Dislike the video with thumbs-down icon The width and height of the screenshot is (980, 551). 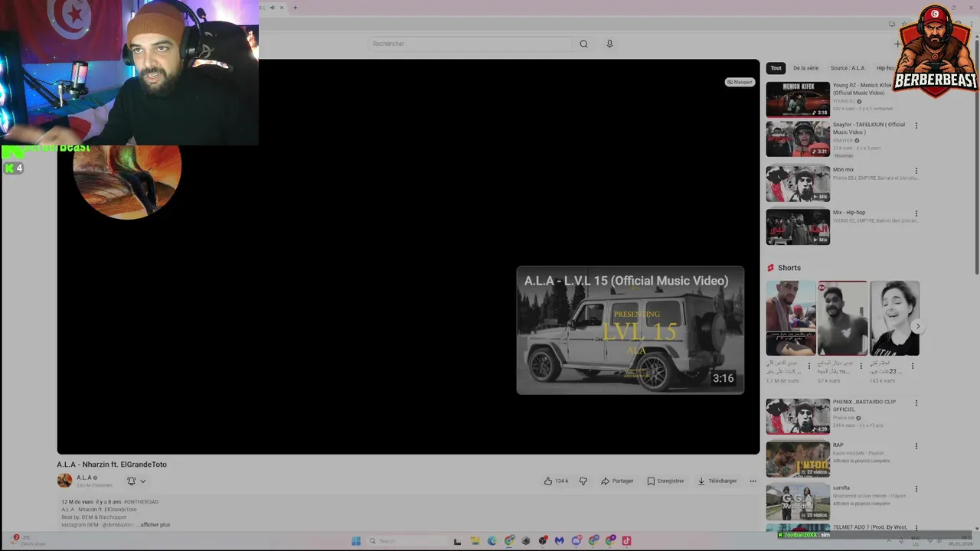(x=583, y=481)
